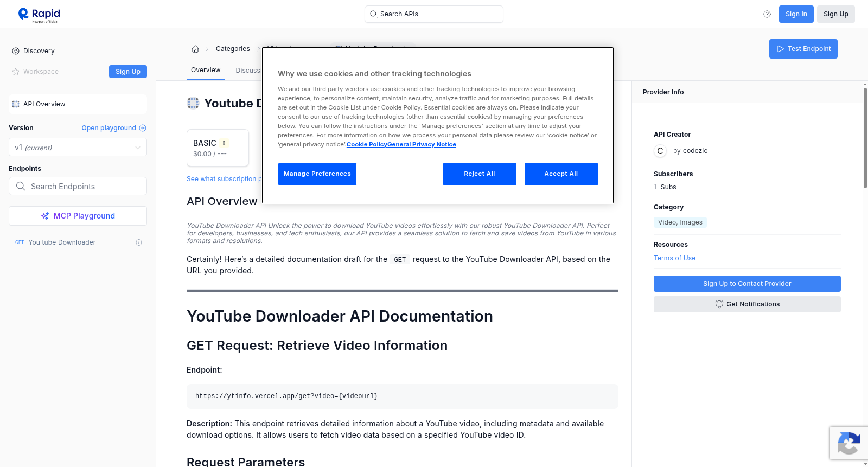Select You tube Downloader GET endpoint

click(78, 242)
